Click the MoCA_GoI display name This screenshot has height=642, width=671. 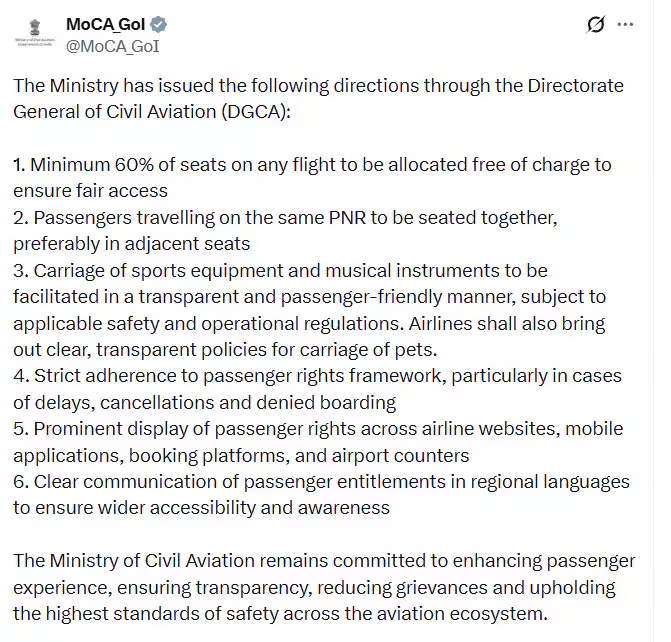click(105, 25)
